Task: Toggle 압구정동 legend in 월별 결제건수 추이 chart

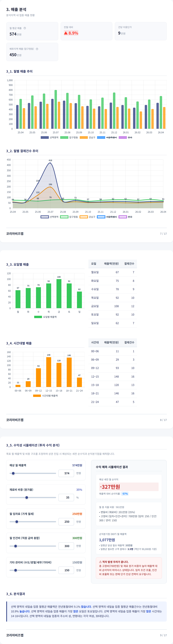Action: (69, 217)
